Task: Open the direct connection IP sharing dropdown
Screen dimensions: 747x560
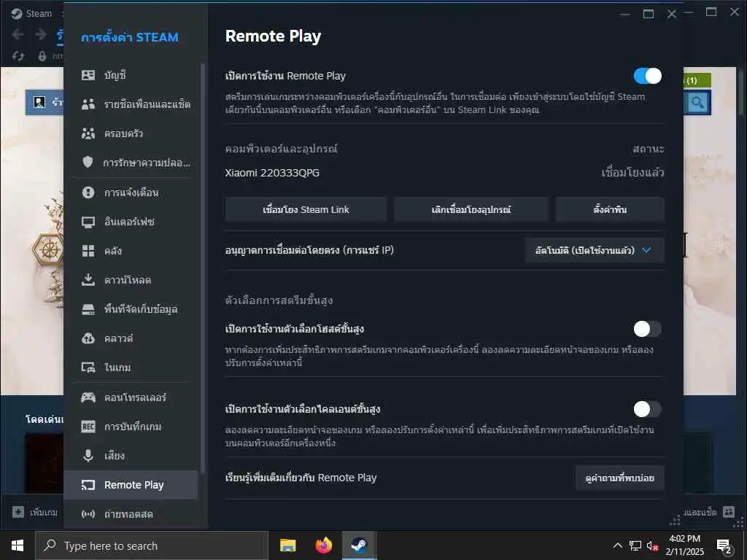Action: point(595,250)
